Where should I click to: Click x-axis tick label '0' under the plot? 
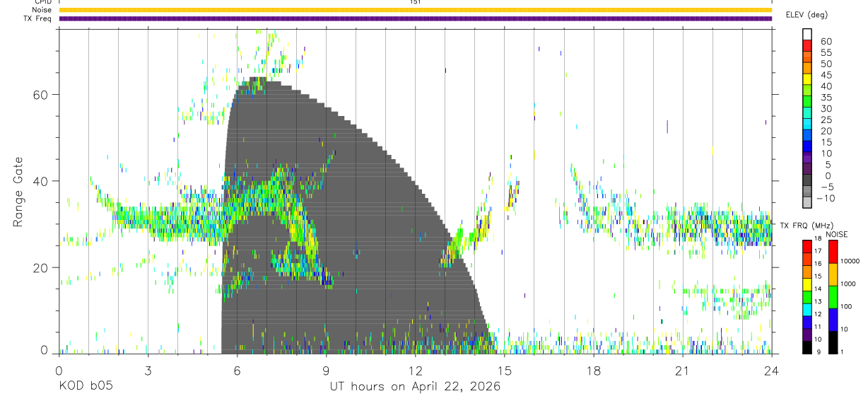point(59,371)
